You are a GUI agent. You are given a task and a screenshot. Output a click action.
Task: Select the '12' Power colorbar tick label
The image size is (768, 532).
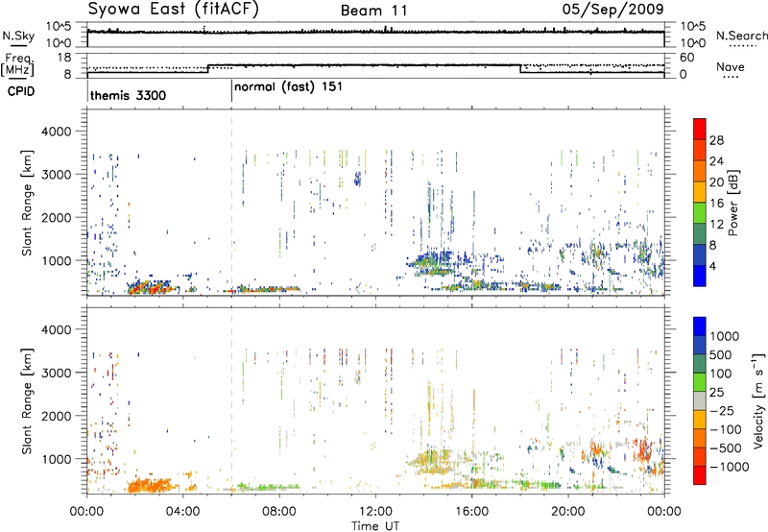click(x=716, y=225)
